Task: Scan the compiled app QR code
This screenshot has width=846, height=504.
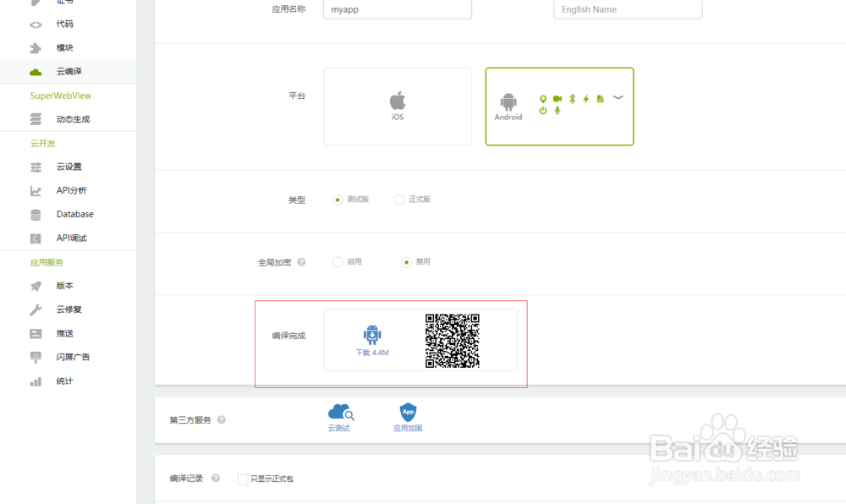Action: pyautogui.click(x=454, y=342)
